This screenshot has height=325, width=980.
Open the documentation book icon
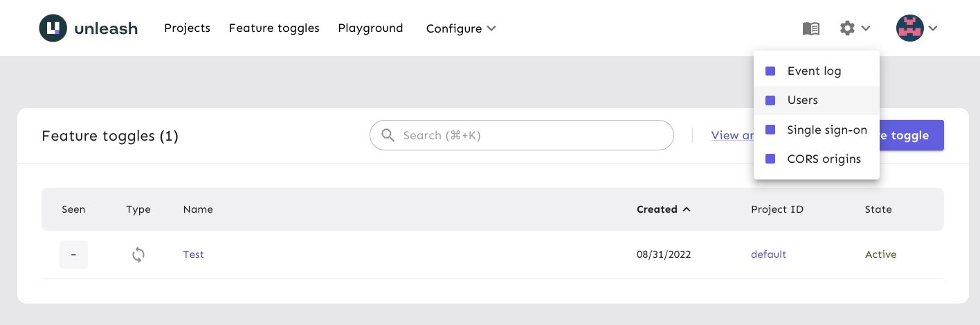tap(811, 28)
